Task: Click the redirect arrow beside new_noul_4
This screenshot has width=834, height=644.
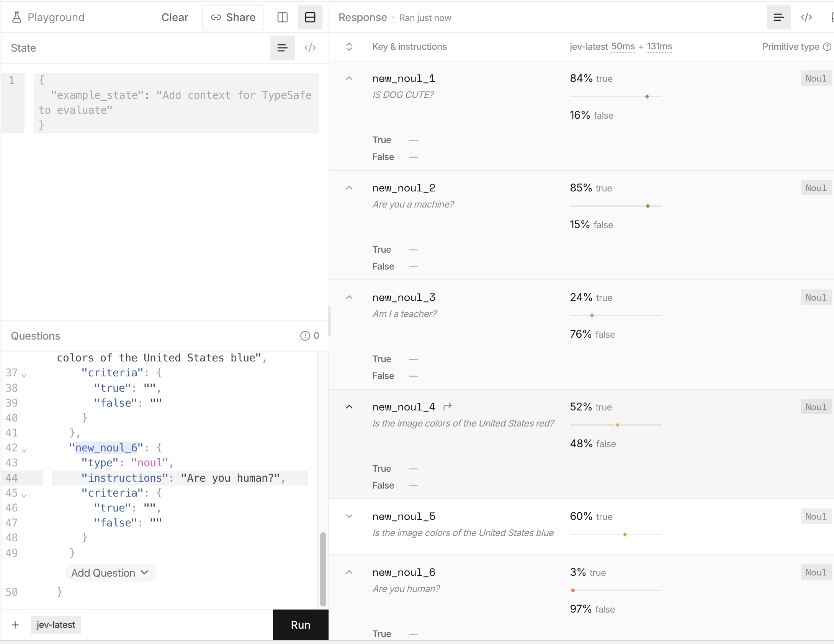Action: point(448,407)
